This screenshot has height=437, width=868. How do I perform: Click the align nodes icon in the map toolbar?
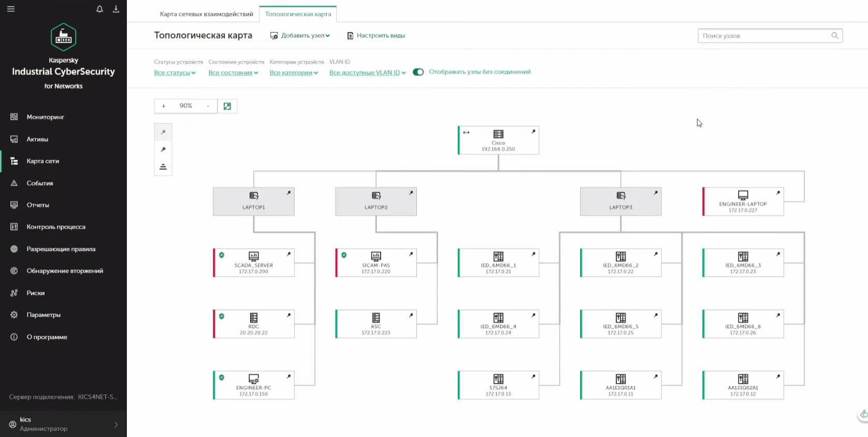pos(163,167)
